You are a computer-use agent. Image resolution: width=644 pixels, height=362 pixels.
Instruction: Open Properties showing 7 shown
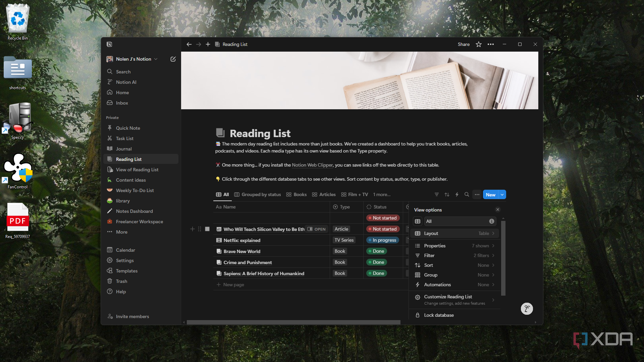[455, 246]
